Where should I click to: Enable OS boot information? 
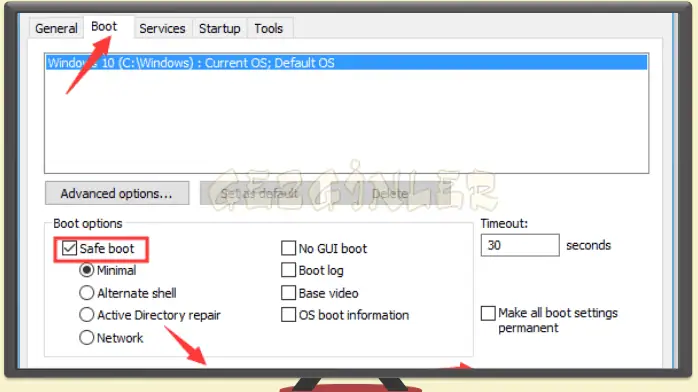click(x=288, y=315)
